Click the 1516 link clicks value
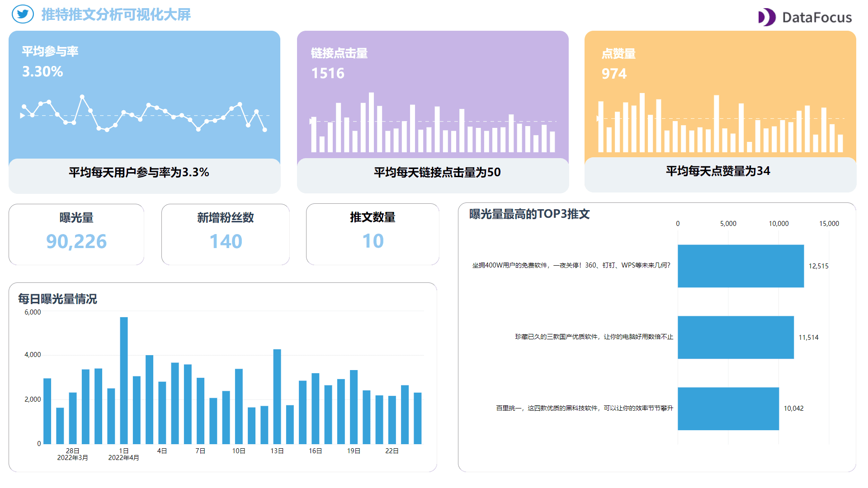Screen dimensions: 868x488 coord(328,73)
